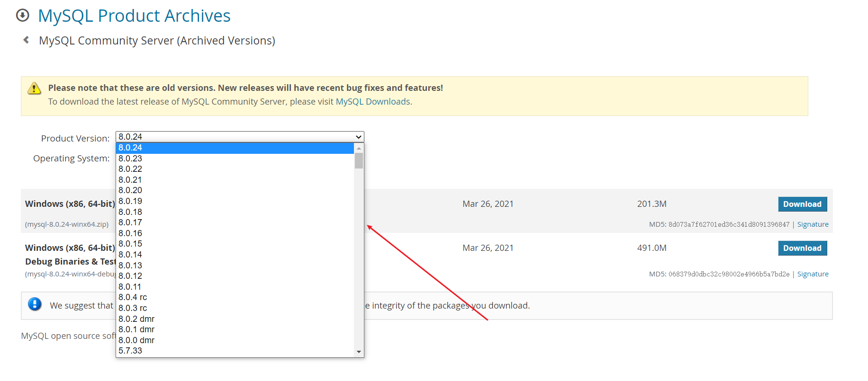Click the mysql-8.0.24-winx64.zip filename text
868x381 pixels.
click(67, 224)
